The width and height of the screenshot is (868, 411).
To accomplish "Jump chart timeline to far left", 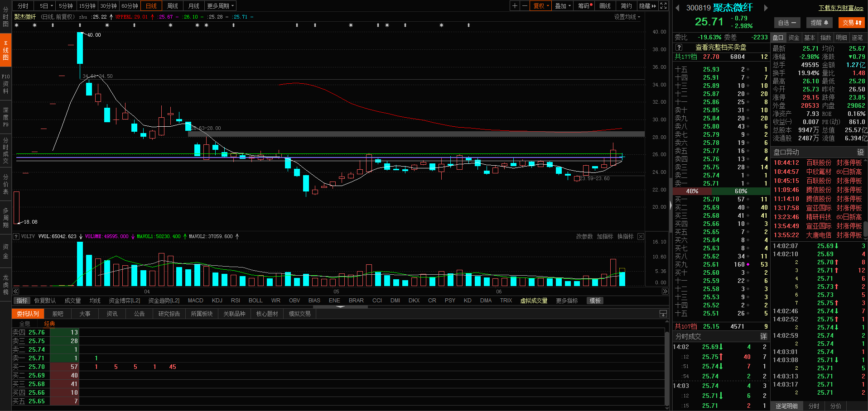I will (16, 292).
